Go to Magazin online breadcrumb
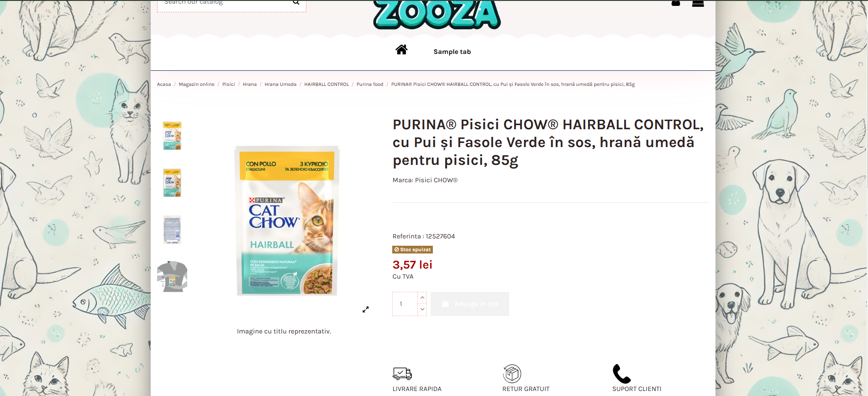868x396 pixels. tap(196, 84)
